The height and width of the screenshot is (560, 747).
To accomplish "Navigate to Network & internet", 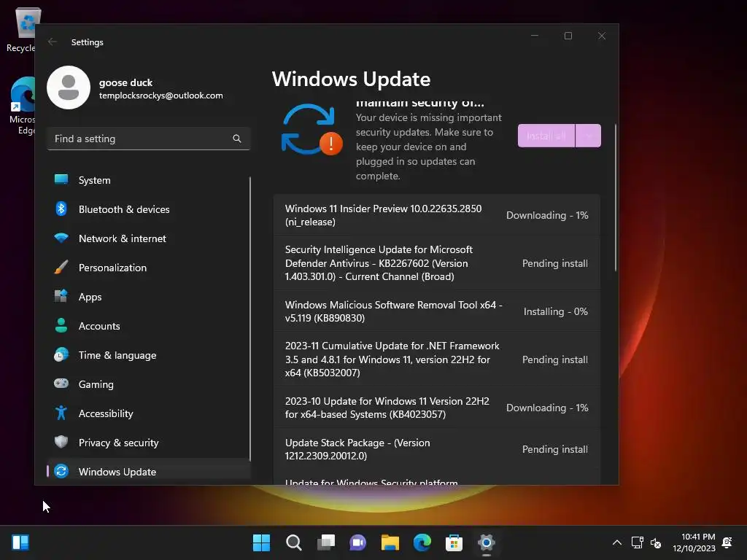I will click(149, 238).
